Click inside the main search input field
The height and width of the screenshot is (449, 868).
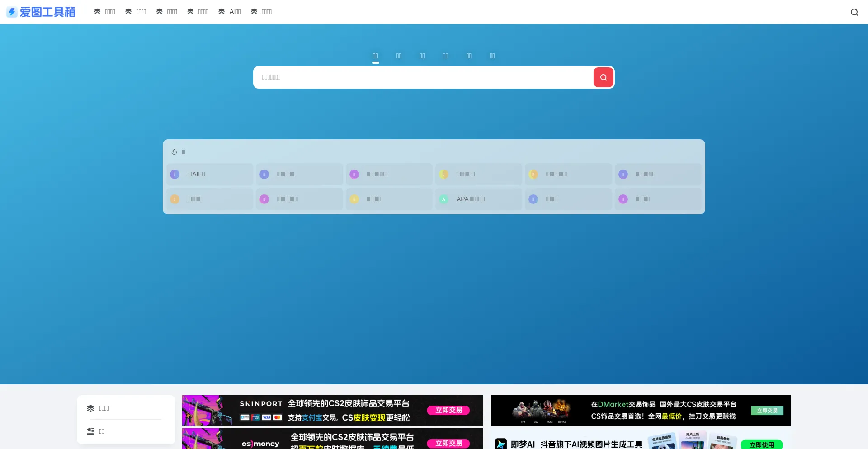tap(423, 77)
